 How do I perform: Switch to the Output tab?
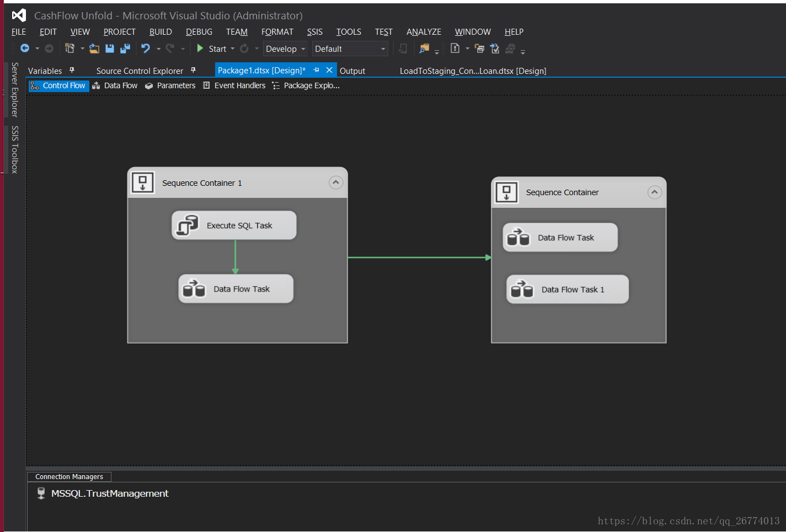(352, 71)
